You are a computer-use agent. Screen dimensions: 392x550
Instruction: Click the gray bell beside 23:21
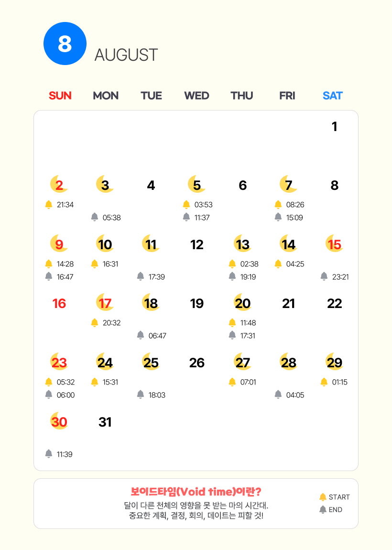(x=324, y=276)
